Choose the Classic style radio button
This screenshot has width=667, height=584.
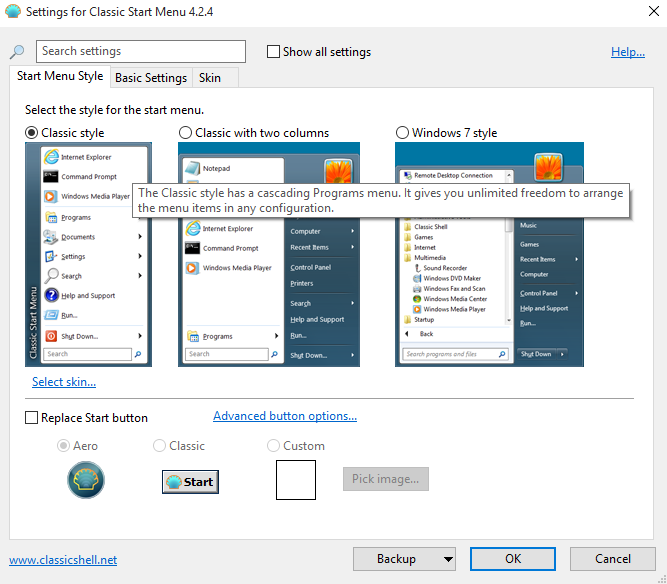click(x=31, y=133)
